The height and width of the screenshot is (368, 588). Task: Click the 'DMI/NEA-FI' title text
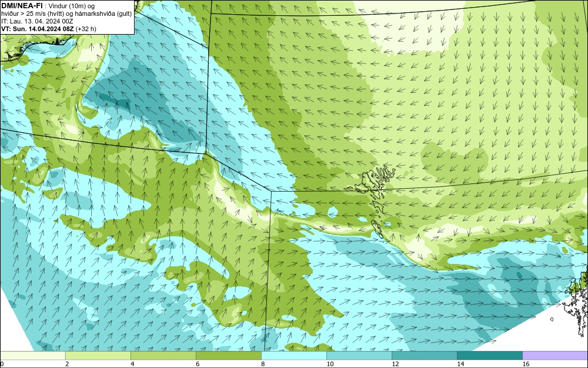pos(22,6)
